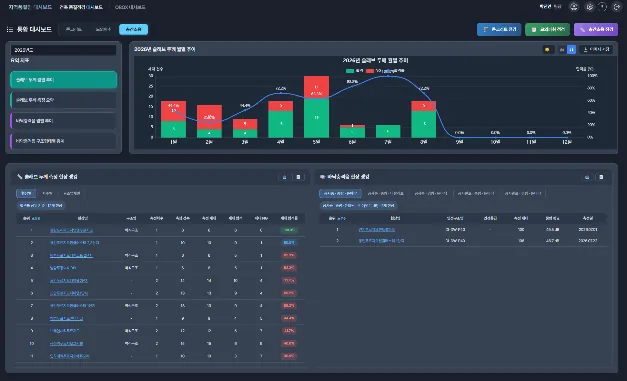Click the download button in chart header
This screenshot has width=627, height=381.
pyautogui.click(x=596, y=50)
